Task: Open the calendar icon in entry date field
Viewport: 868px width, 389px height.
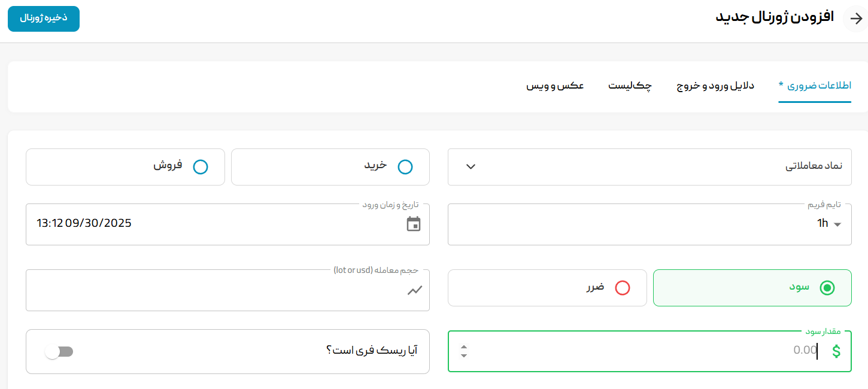Action: click(414, 224)
